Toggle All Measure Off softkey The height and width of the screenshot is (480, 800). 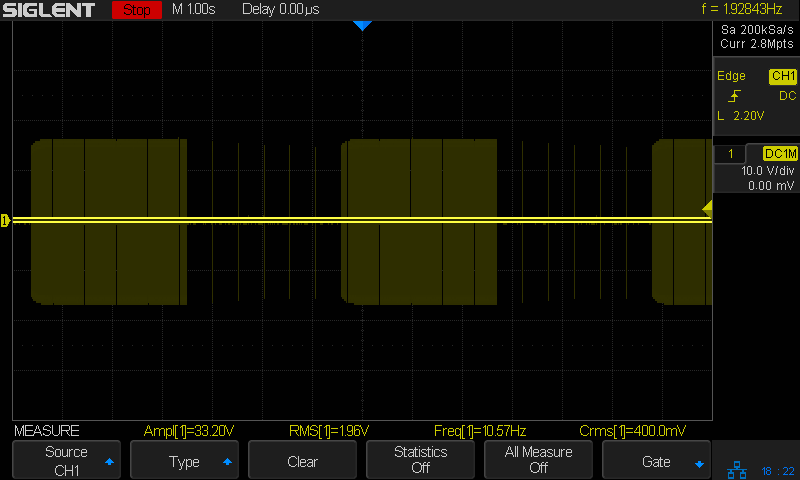click(538, 460)
